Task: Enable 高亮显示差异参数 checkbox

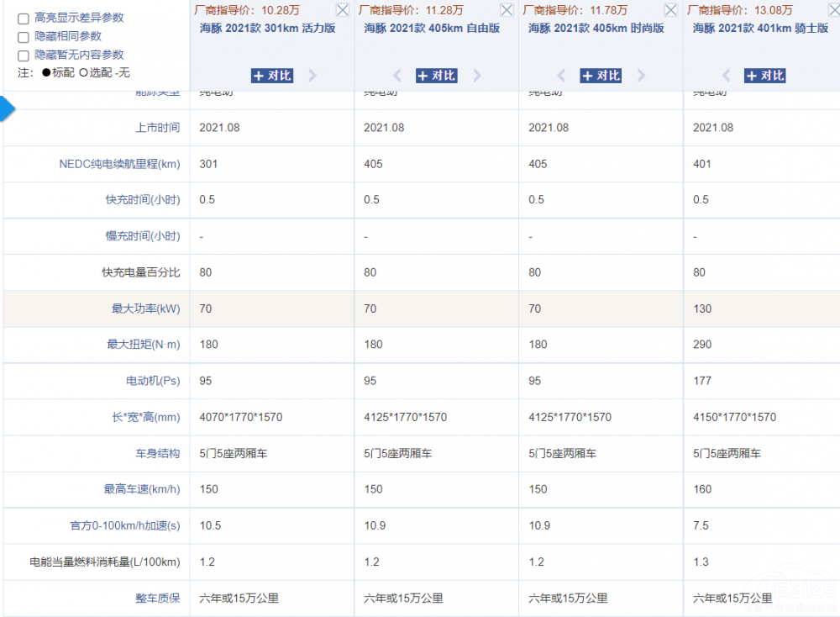Action: 24,18
